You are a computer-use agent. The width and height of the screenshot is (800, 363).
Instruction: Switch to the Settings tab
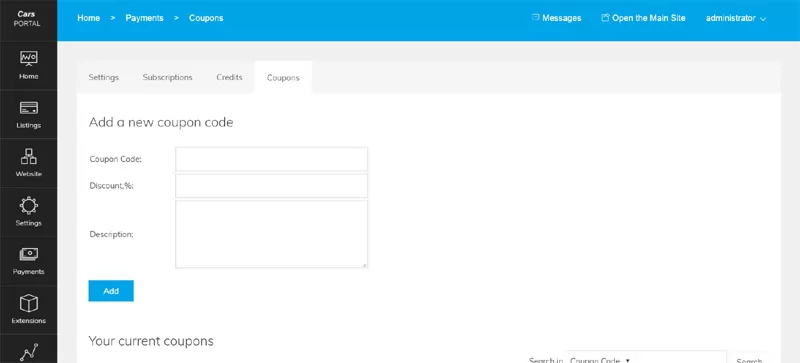tap(104, 78)
